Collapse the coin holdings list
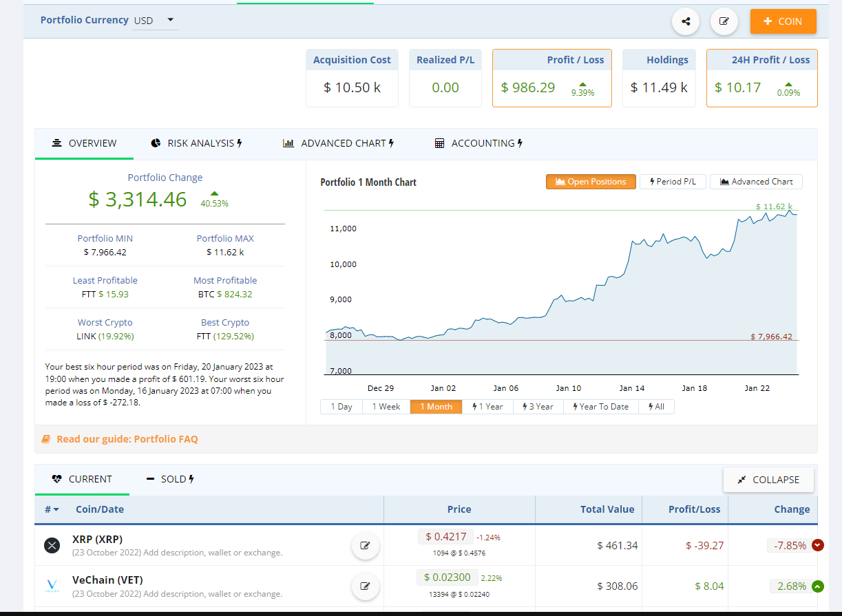This screenshot has height=616, width=842. click(768, 480)
